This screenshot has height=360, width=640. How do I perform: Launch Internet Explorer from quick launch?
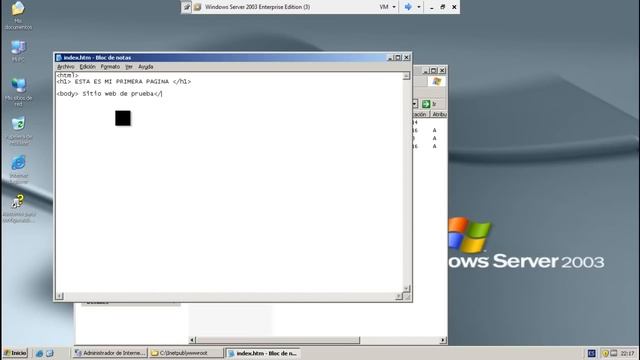click(39, 353)
